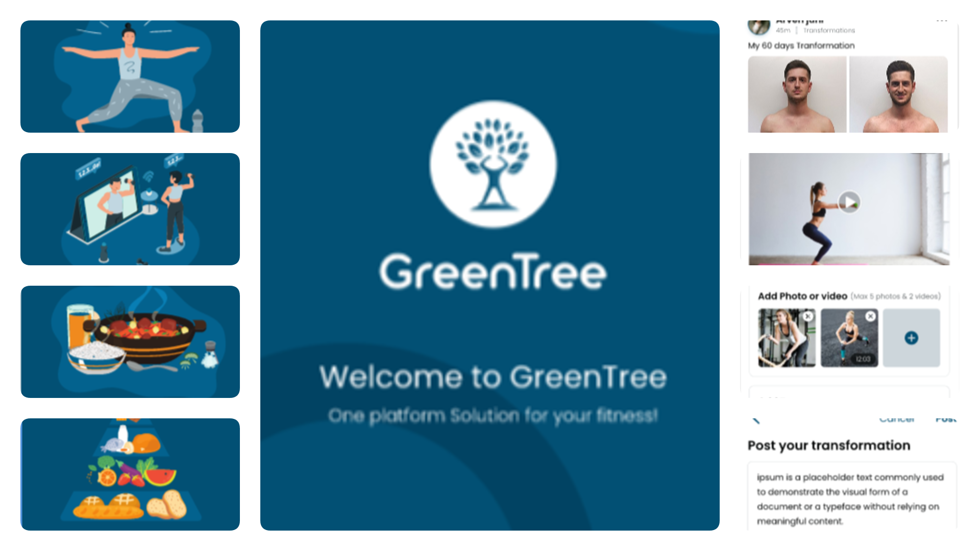Click the profile avatar on the transformation post

[x=759, y=27]
